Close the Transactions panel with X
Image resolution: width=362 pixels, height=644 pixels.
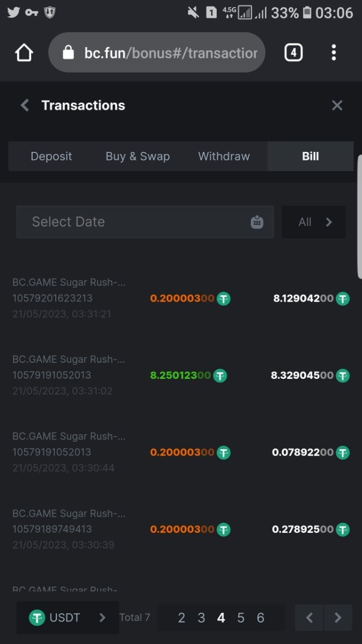(337, 105)
